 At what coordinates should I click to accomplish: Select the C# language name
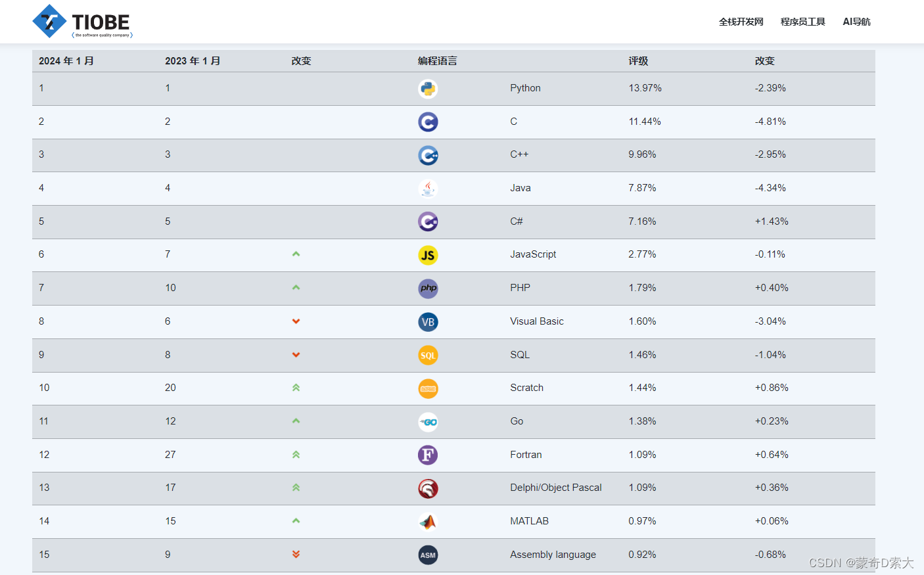(517, 221)
